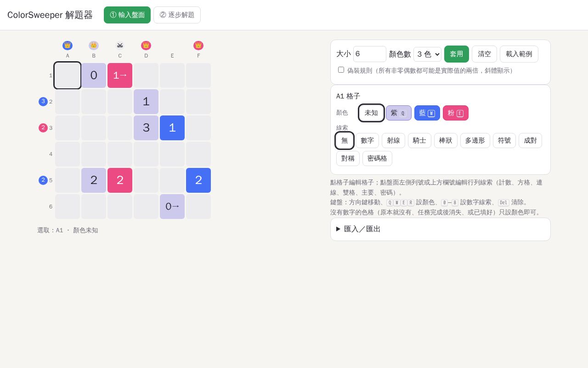Select blue cell F5 showing 2
Image resolution: width=588 pixels, height=368 pixels.
[198, 180]
